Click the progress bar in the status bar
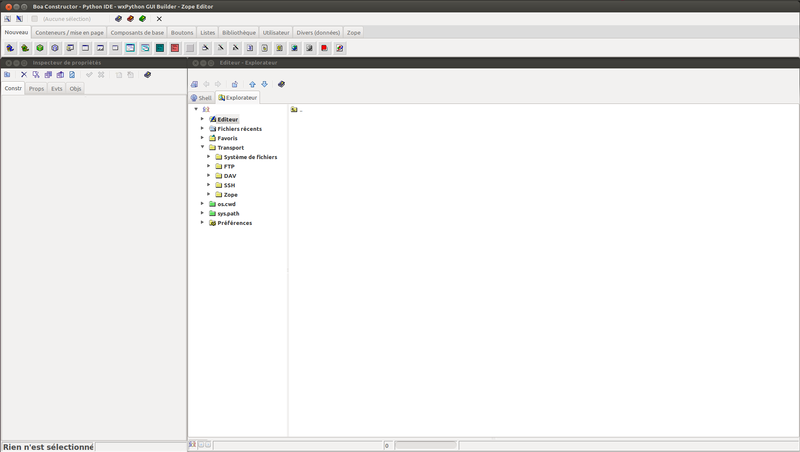Image resolution: width=800 pixels, height=452 pixels. 425,445
